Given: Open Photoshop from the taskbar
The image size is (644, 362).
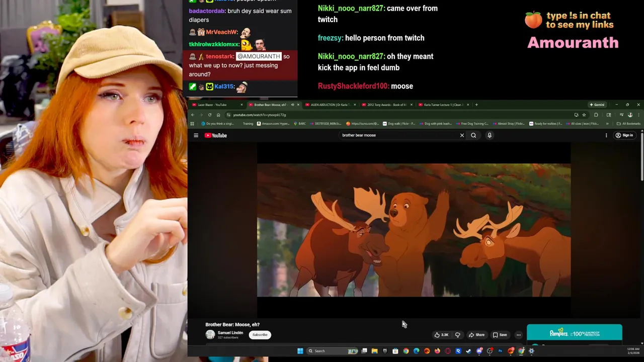Looking at the screenshot, I should click(500, 351).
